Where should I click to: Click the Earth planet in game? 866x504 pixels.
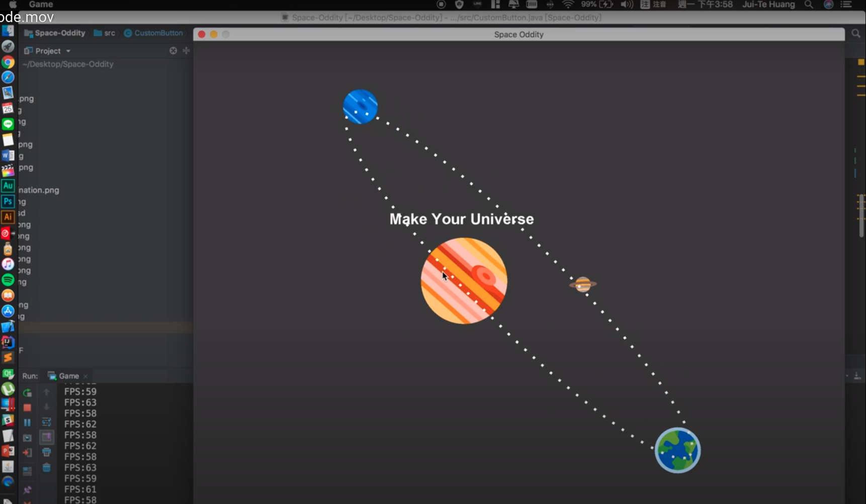click(x=677, y=450)
